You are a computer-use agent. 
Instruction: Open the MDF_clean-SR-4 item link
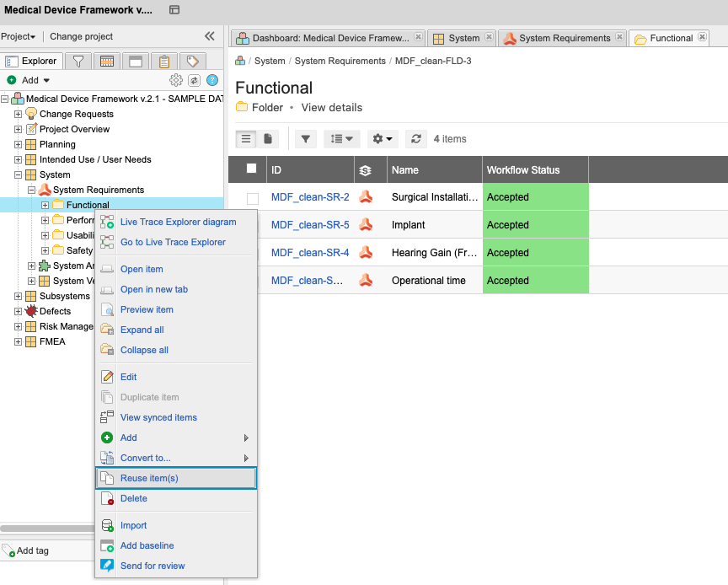[x=309, y=253]
